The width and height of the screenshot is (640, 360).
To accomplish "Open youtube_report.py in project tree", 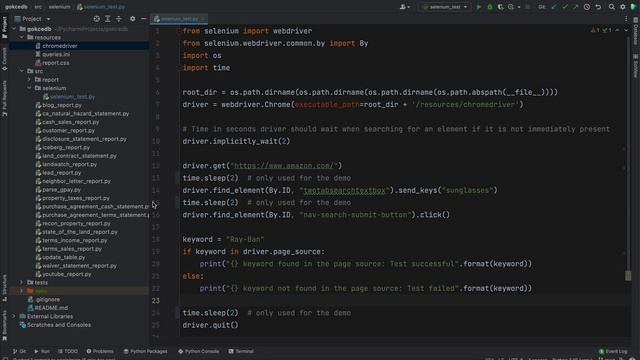I will coord(67,274).
